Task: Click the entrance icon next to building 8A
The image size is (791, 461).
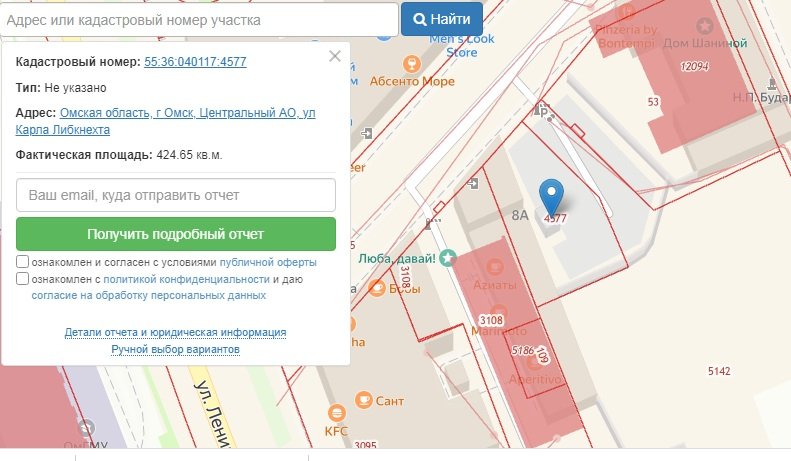Action: click(x=473, y=183)
